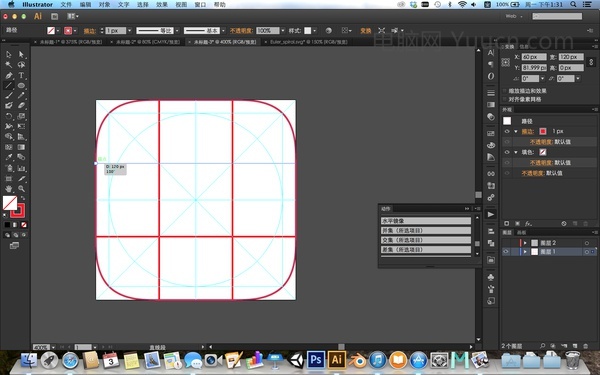This screenshot has width=600, height=375.
Task: Open the 效果 menu
Action: coord(161,5)
